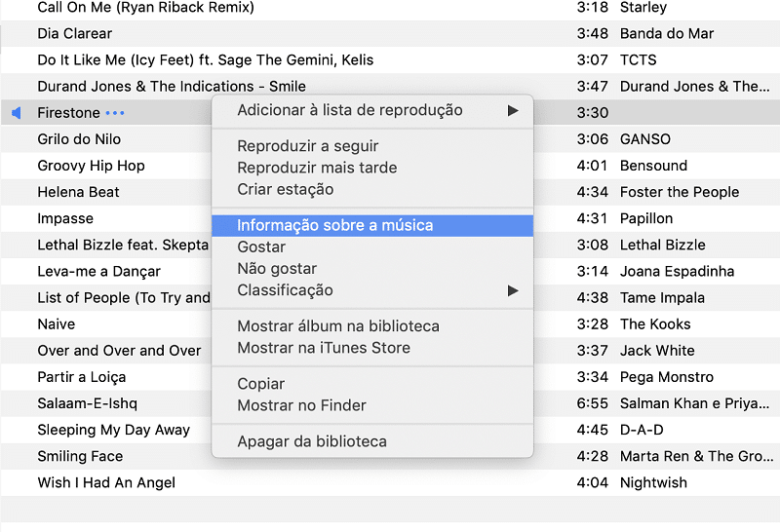Click artist Tame Impala in list

click(662, 298)
